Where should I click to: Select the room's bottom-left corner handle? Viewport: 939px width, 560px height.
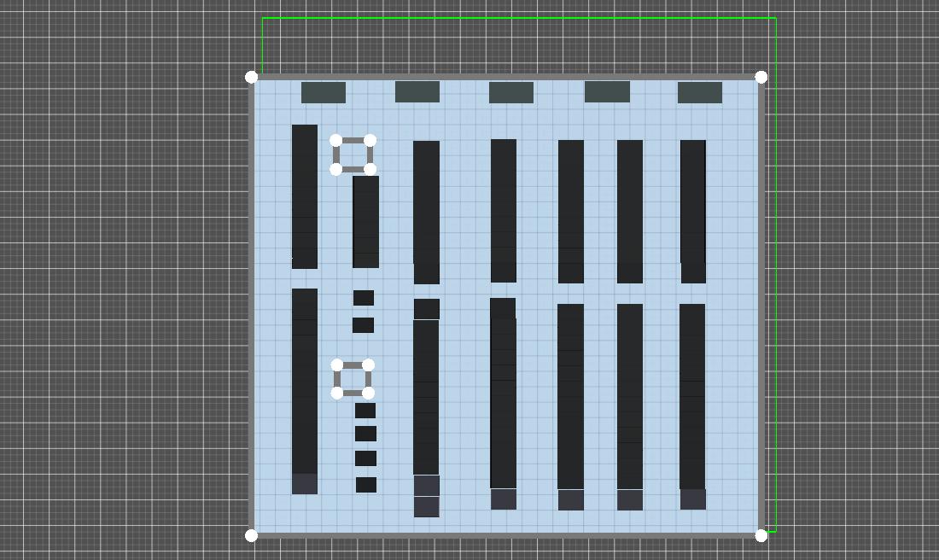click(x=251, y=535)
